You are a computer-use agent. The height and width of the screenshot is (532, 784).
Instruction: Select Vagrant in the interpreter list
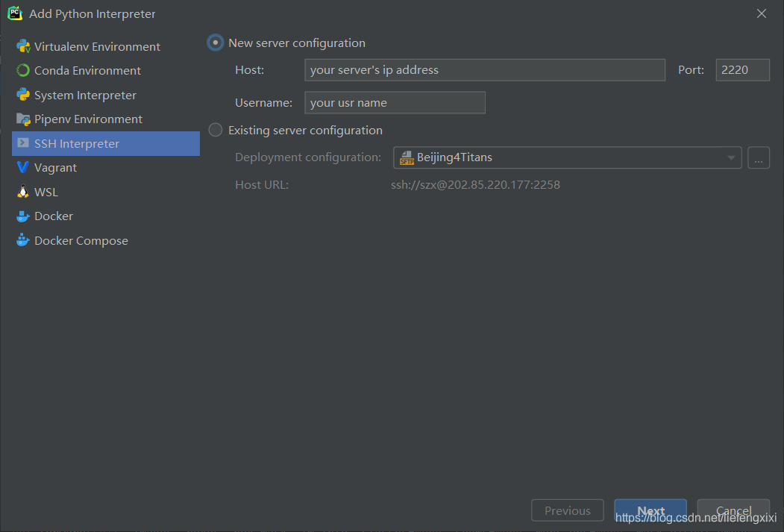(x=55, y=168)
